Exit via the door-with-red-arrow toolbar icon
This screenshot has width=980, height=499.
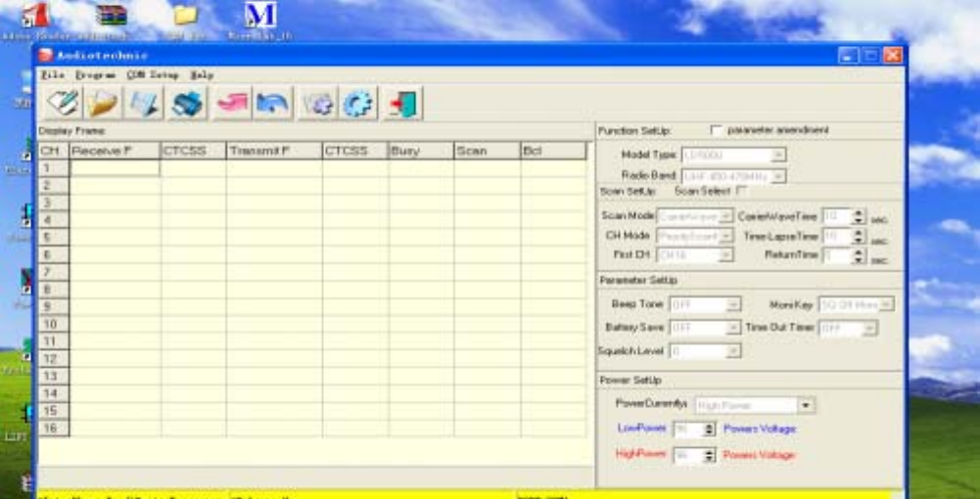(x=403, y=103)
